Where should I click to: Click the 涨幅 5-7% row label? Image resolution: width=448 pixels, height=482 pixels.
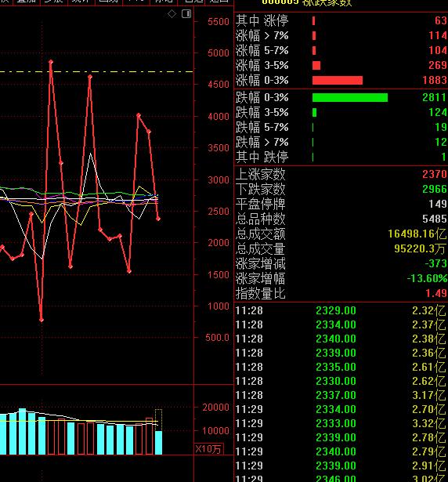pos(262,50)
